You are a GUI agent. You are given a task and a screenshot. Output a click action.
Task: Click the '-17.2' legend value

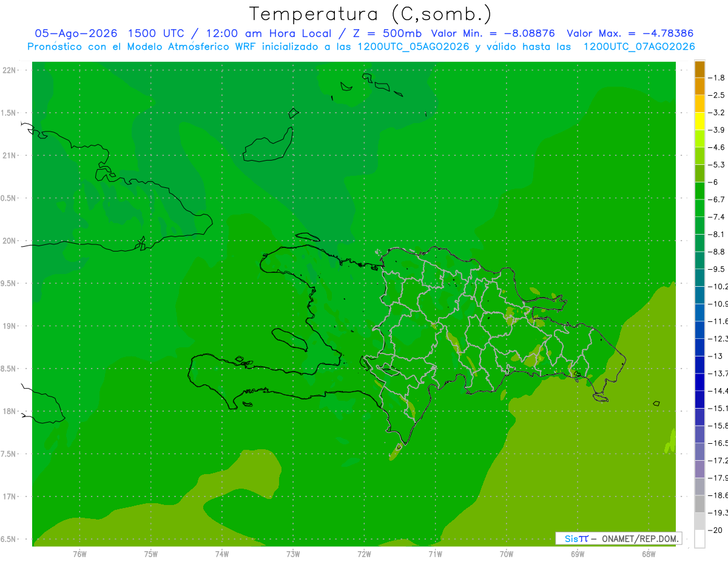click(718, 460)
